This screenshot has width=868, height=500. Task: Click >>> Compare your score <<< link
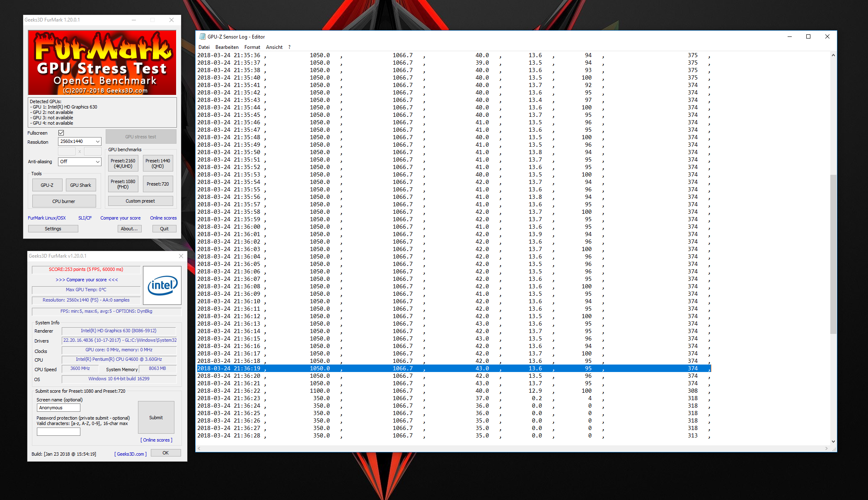coord(87,280)
